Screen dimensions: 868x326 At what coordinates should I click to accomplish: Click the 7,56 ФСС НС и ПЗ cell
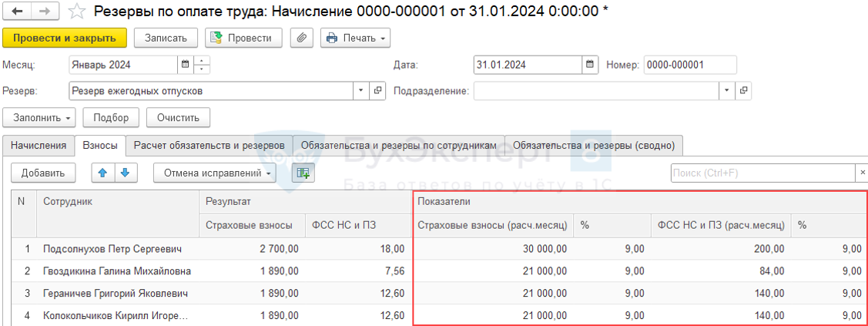(358, 271)
